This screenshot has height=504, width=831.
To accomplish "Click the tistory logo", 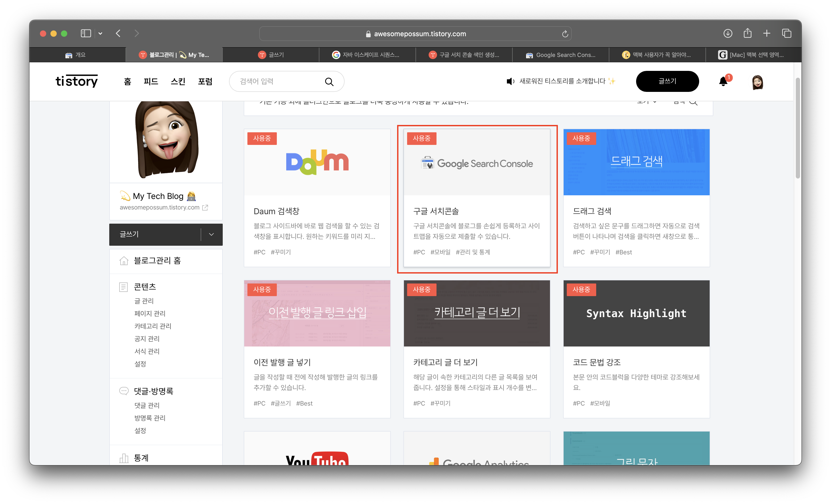I will click(76, 81).
